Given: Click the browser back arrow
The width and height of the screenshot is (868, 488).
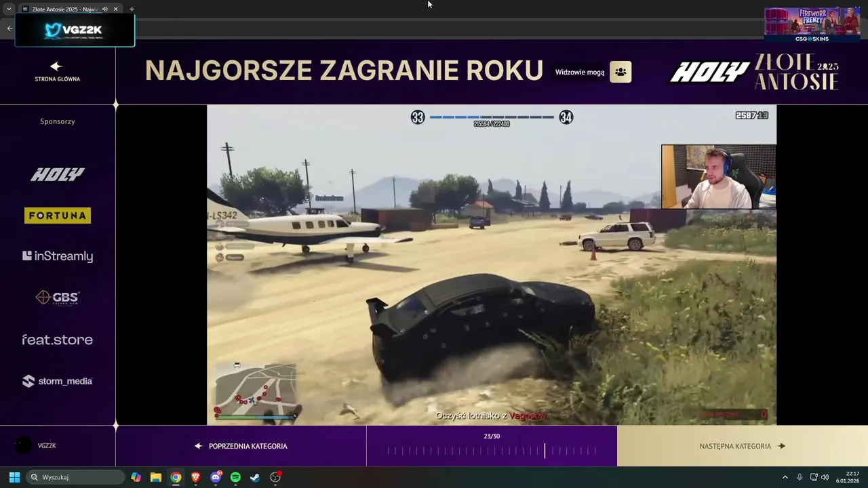Looking at the screenshot, I should click(9, 28).
